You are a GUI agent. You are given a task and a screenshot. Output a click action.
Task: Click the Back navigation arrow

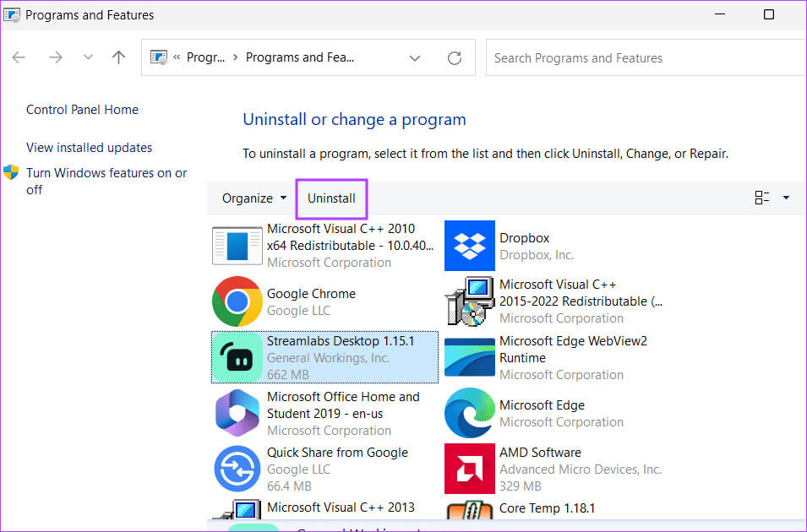tap(19, 57)
